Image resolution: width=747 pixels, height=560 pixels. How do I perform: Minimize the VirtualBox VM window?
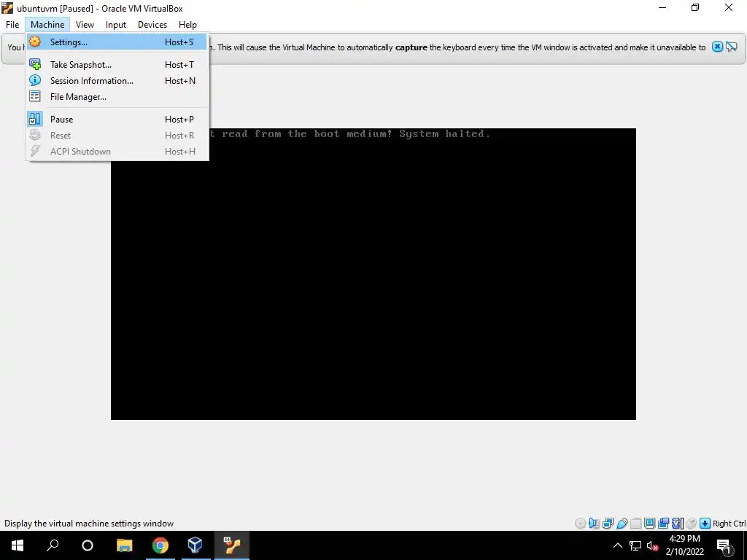662,8
